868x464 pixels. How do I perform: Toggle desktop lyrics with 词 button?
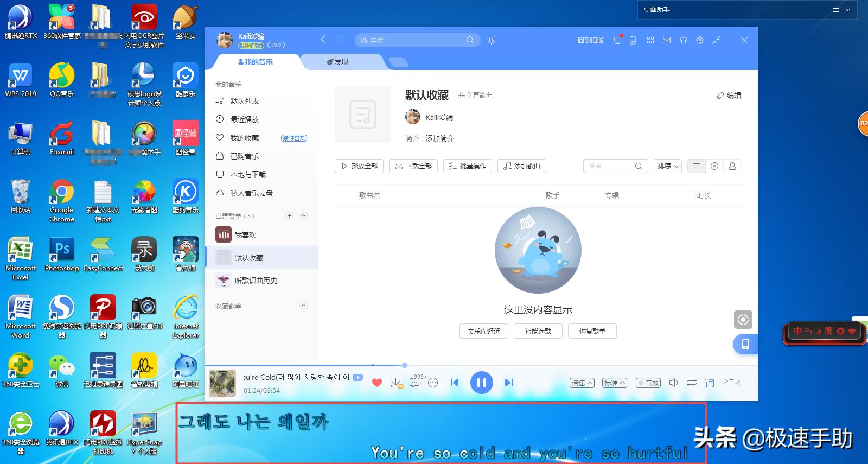(710, 383)
